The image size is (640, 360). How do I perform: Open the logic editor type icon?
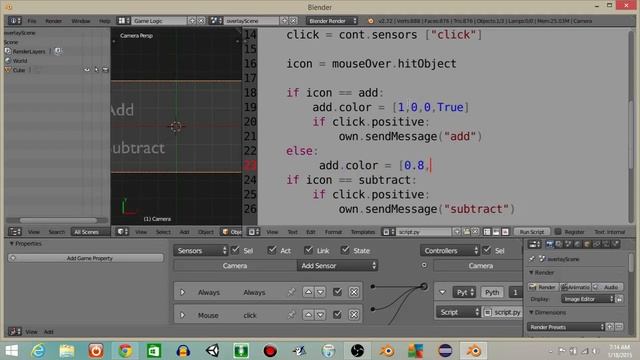coord(15,331)
